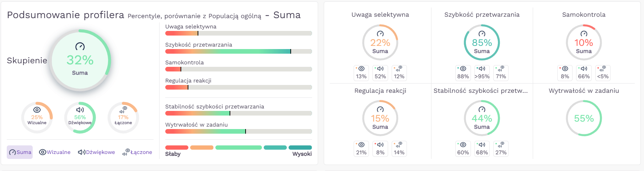The width and height of the screenshot is (644, 171).
Task: Click the Uwaga selektywna percentile bar
Action: click(238, 33)
